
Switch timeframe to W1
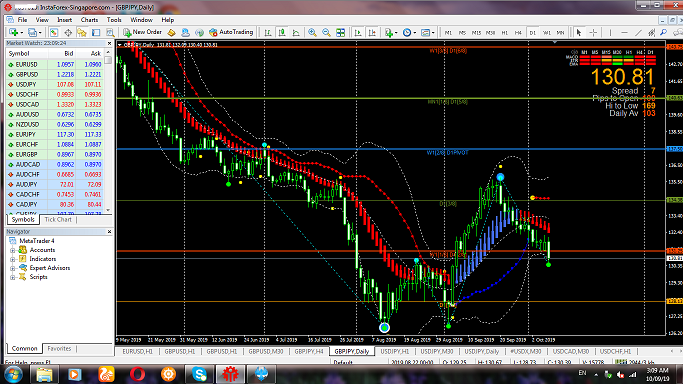(x=546, y=33)
